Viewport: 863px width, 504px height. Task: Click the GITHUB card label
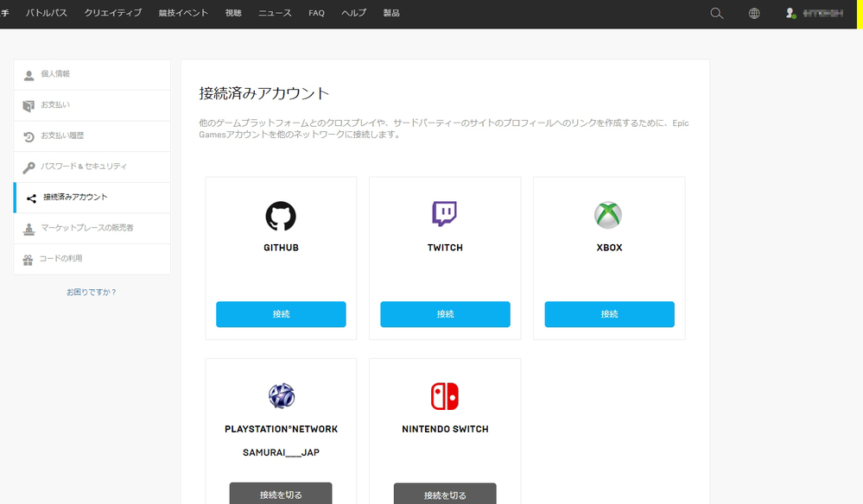tap(281, 248)
